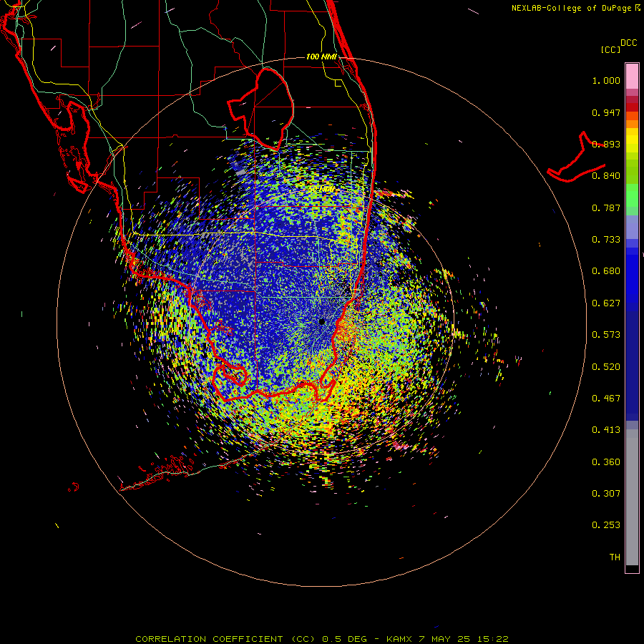
Task: Pick the gray swatch on the color bar
Action: 632,497
